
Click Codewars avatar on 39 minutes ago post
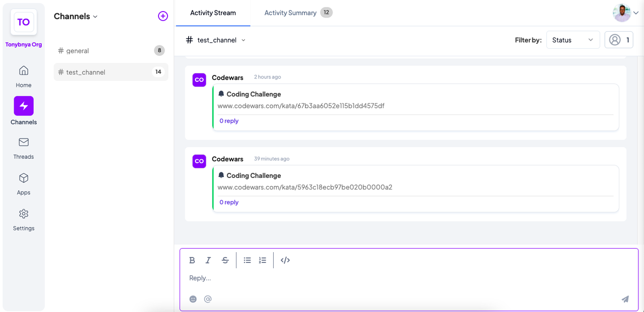pos(199,161)
